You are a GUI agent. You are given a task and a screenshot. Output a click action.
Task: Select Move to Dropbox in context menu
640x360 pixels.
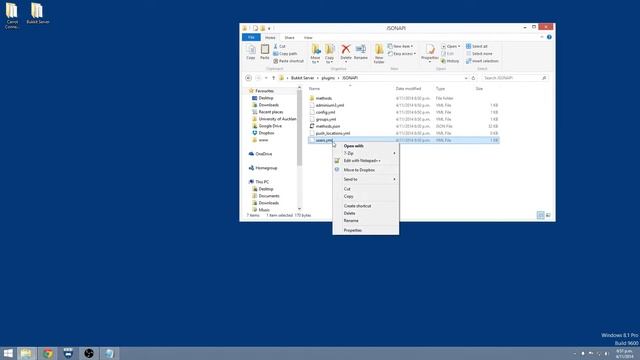pos(366,170)
